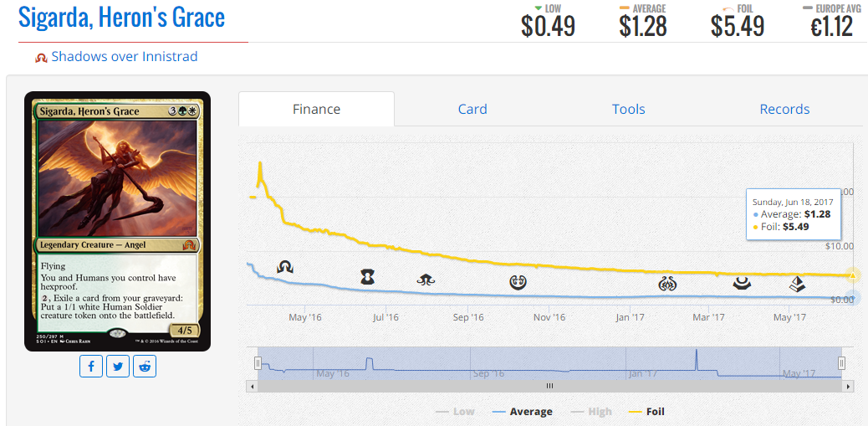Share card on Twitter
The image size is (868, 426).
pyautogui.click(x=118, y=367)
